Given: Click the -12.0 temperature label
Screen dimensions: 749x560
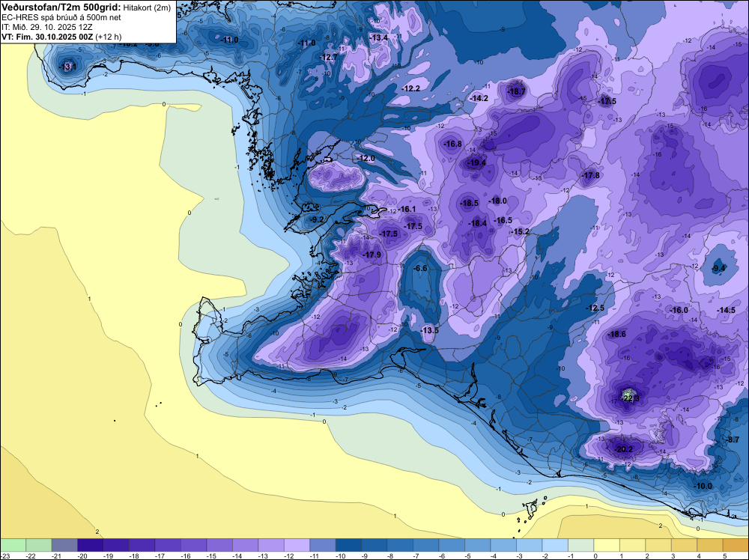Looking at the screenshot, I should [366, 159].
